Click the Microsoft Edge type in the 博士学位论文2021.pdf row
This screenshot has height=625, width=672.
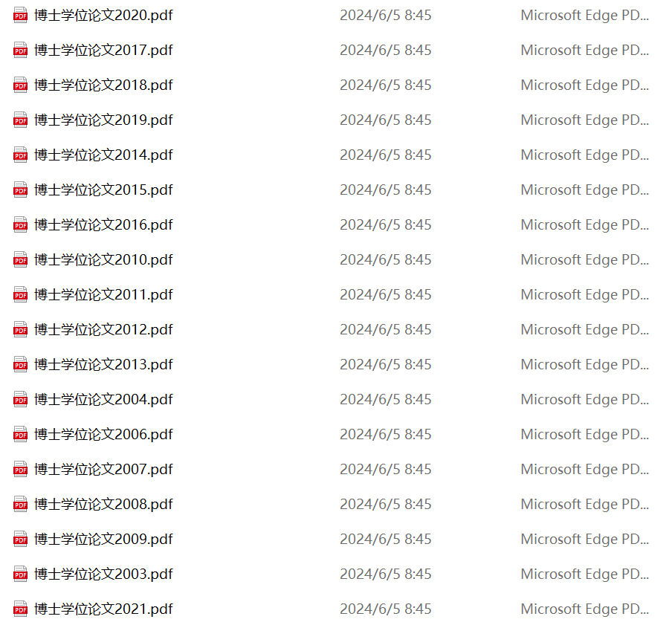(584, 609)
